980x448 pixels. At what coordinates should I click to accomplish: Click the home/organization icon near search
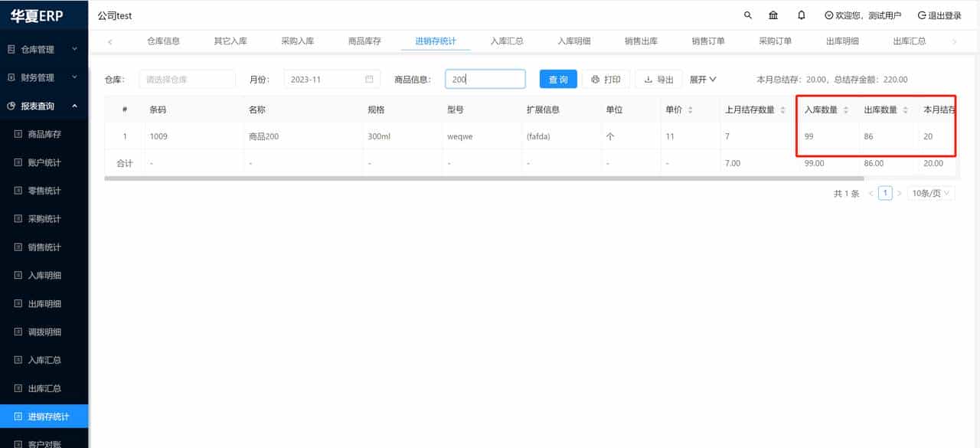pyautogui.click(x=773, y=15)
